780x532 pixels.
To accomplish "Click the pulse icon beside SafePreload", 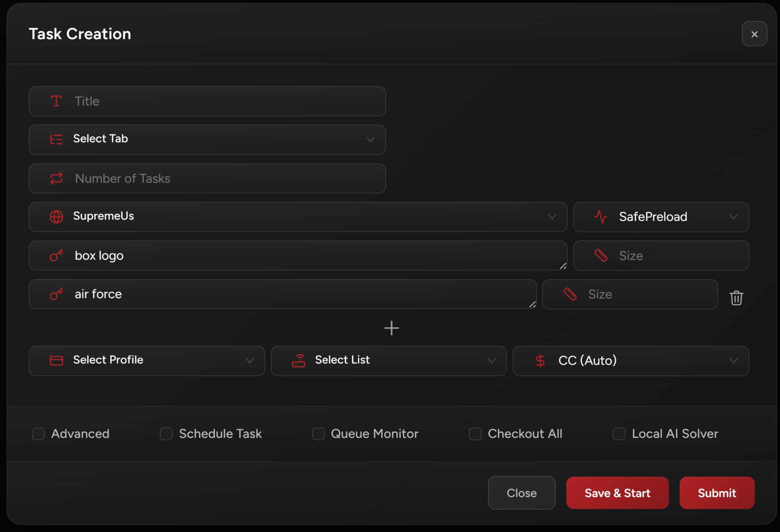I will 601,217.
